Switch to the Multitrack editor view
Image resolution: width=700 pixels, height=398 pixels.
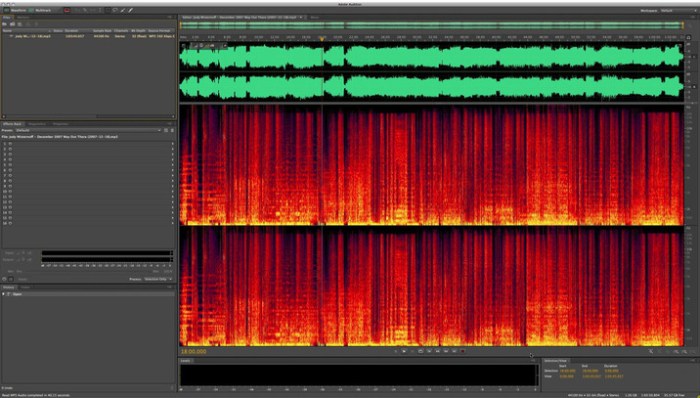[x=40, y=10]
